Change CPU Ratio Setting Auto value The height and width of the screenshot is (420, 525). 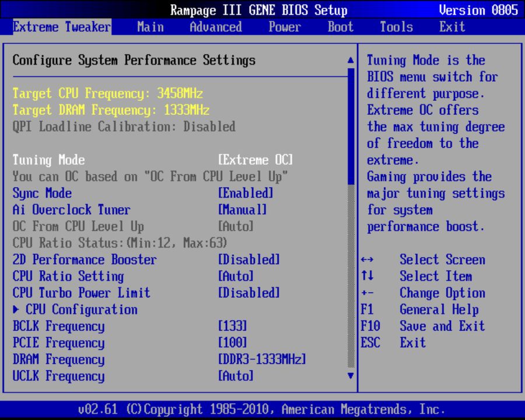pos(236,276)
